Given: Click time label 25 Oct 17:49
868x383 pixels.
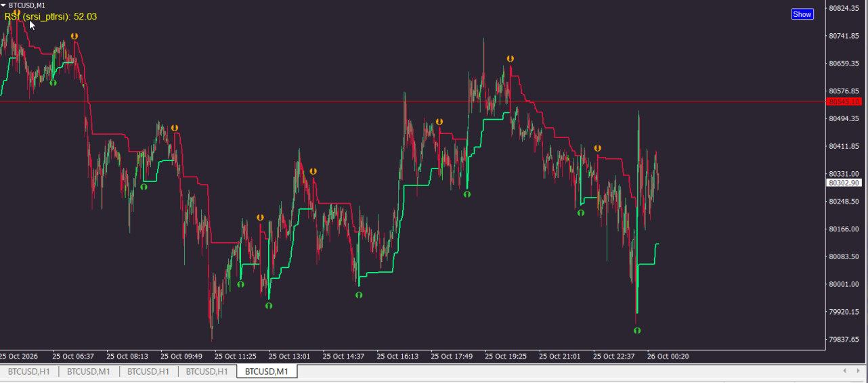Looking at the screenshot, I should (x=452, y=356).
